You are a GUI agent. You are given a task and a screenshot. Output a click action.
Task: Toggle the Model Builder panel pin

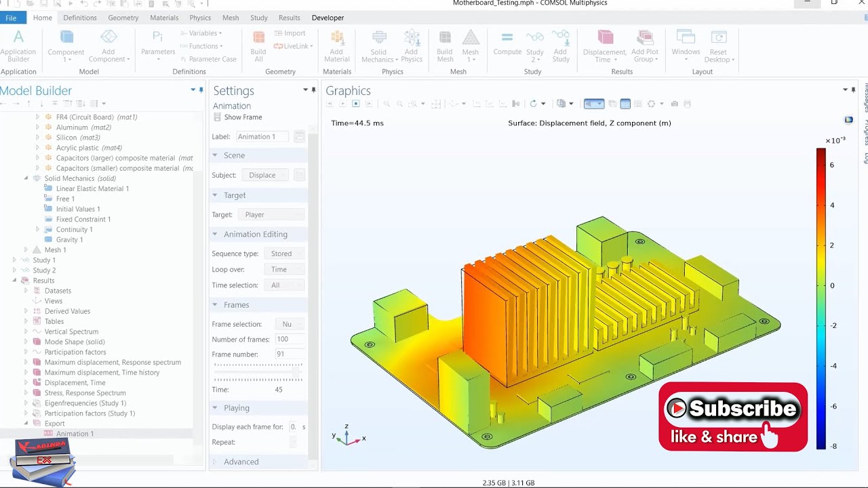pos(201,90)
